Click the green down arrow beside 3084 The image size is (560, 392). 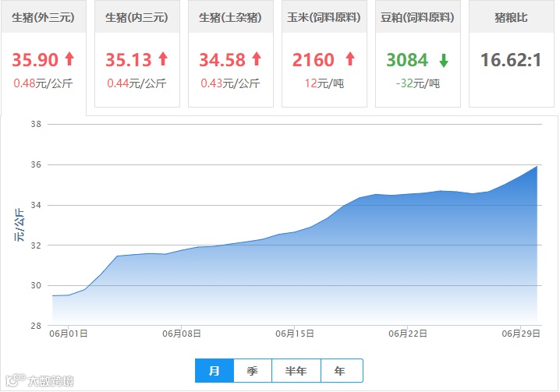tap(444, 60)
